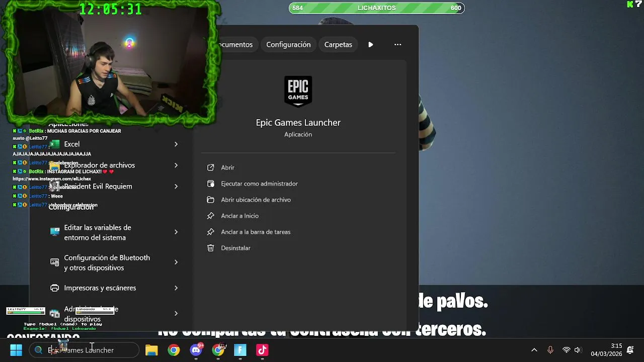
Task: Open File Explorer from the taskbar
Action: (151, 350)
